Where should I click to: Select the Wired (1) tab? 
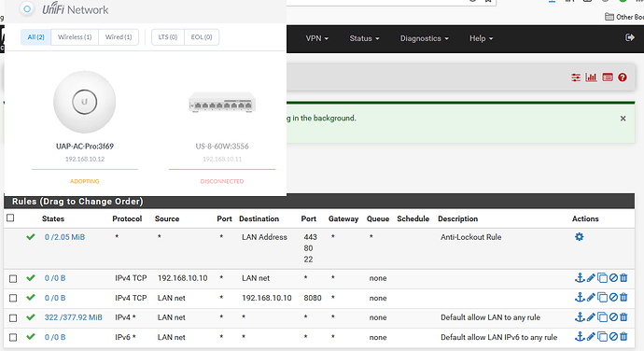(119, 37)
